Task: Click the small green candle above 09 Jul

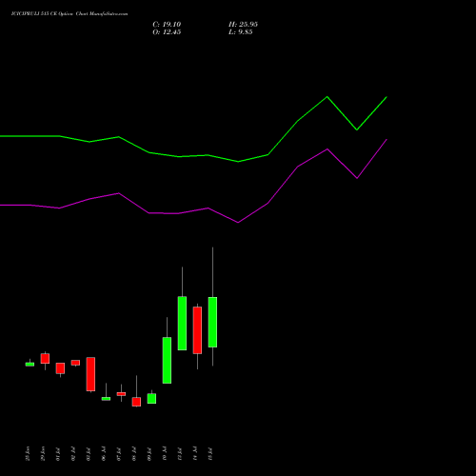Action: point(151,399)
